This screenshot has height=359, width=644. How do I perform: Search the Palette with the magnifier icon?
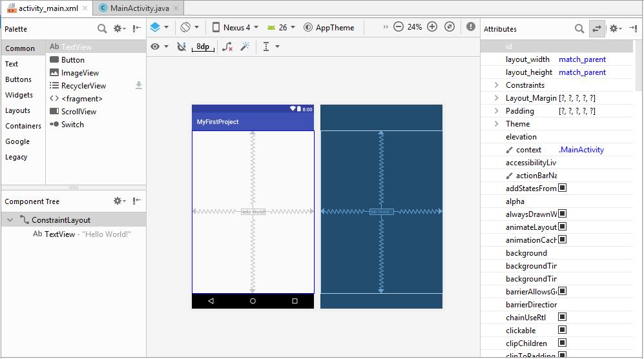pos(102,28)
